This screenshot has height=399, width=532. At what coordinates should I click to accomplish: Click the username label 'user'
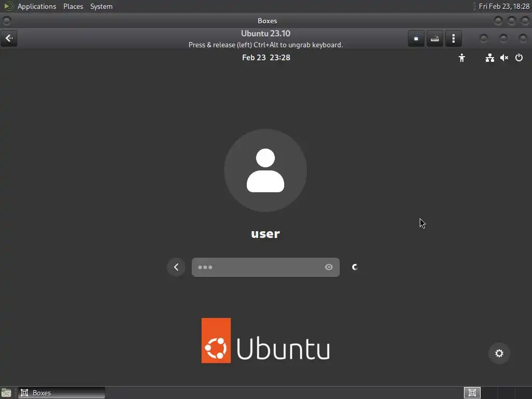[x=265, y=234]
